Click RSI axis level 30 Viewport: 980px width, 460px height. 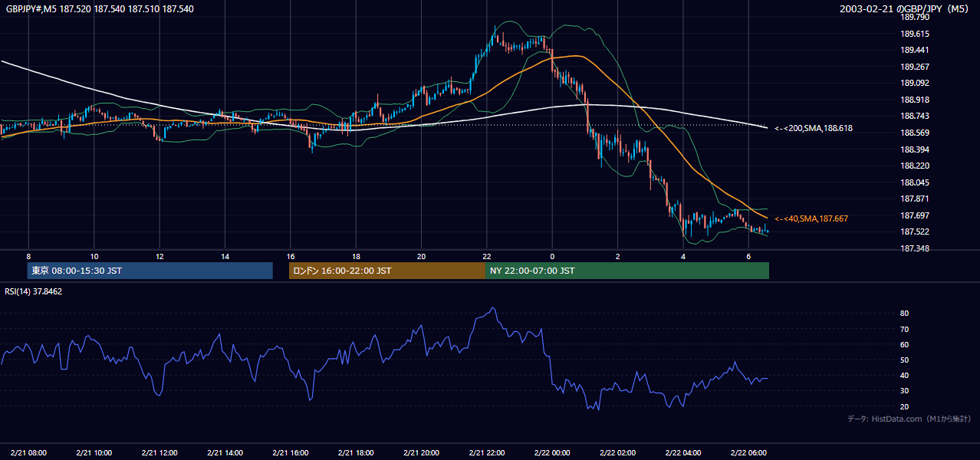[x=905, y=391]
